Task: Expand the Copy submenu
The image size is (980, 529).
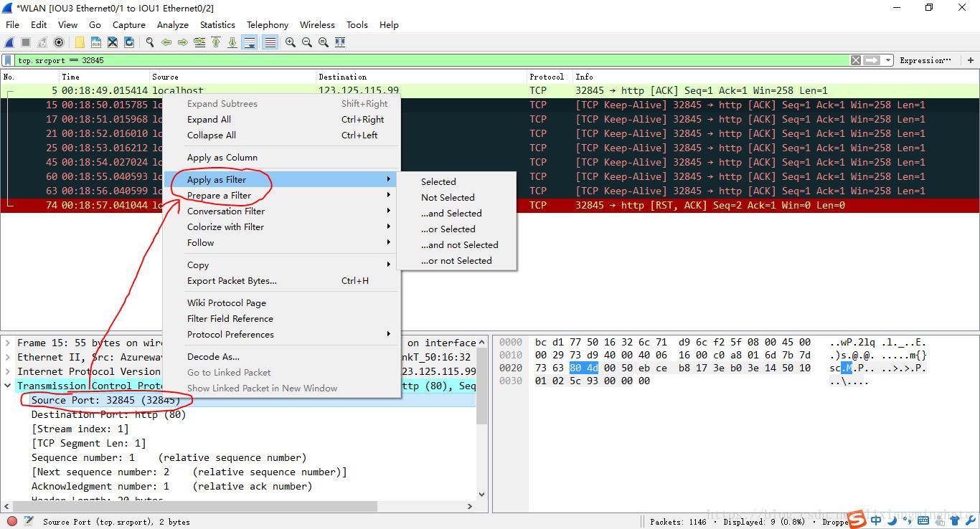Action: (x=281, y=264)
